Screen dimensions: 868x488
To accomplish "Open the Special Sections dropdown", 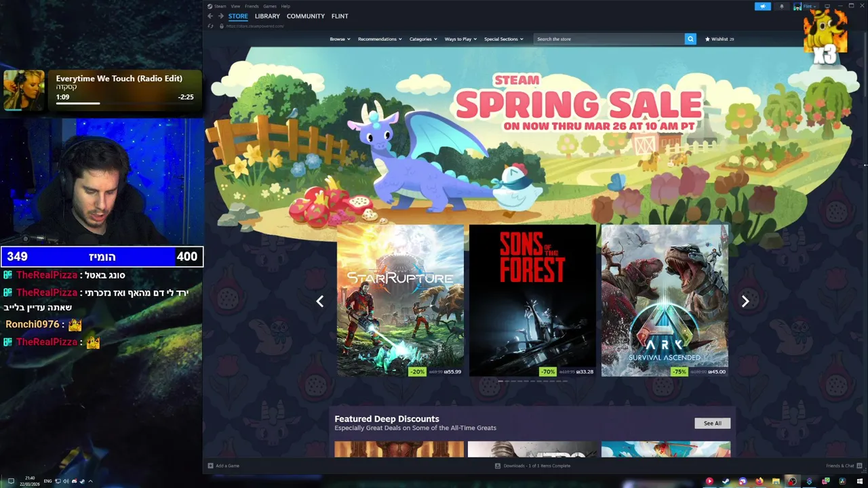I will (x=503, y=39).
